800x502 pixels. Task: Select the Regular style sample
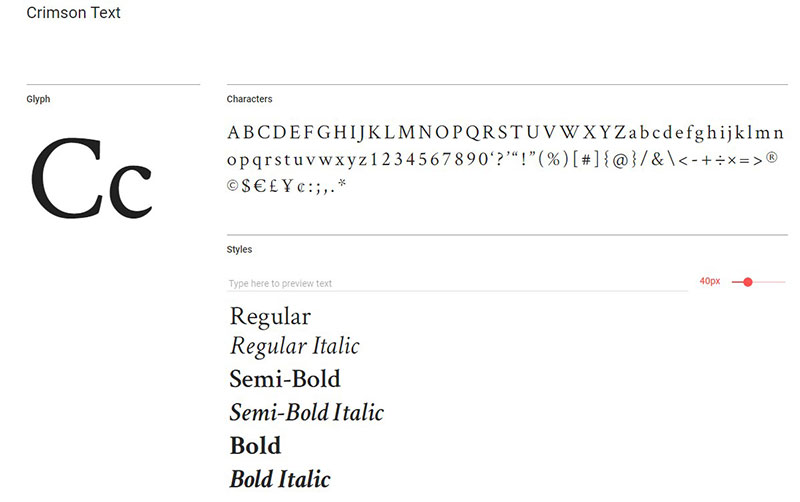coord(270,317)
